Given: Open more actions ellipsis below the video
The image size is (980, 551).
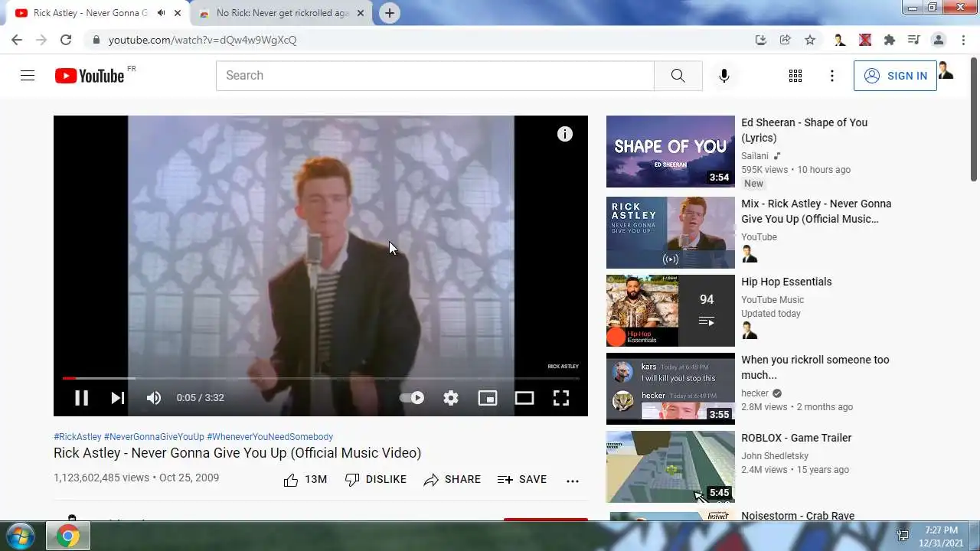Looking at the screenshot, I should point(573,481).
